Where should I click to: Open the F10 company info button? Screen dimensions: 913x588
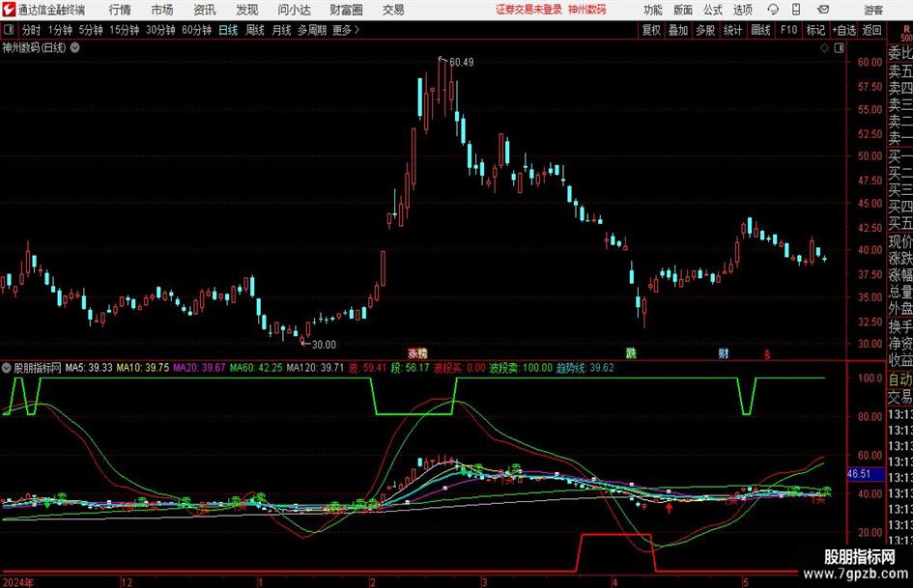point(788,30)
